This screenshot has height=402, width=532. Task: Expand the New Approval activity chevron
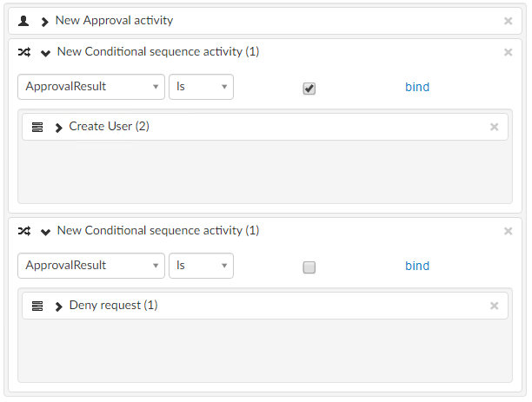[44, 21]
